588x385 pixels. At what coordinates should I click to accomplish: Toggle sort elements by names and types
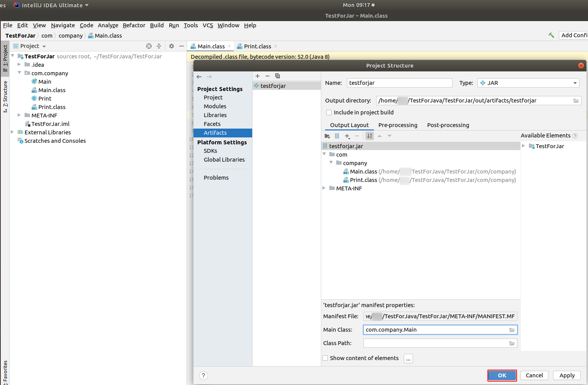[370, 136]
